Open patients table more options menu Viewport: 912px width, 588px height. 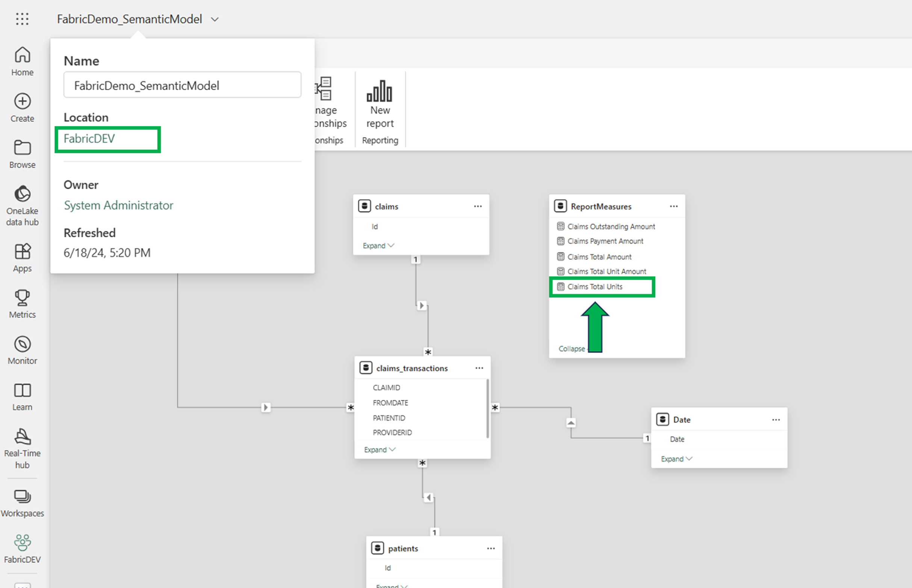point(491,548)
